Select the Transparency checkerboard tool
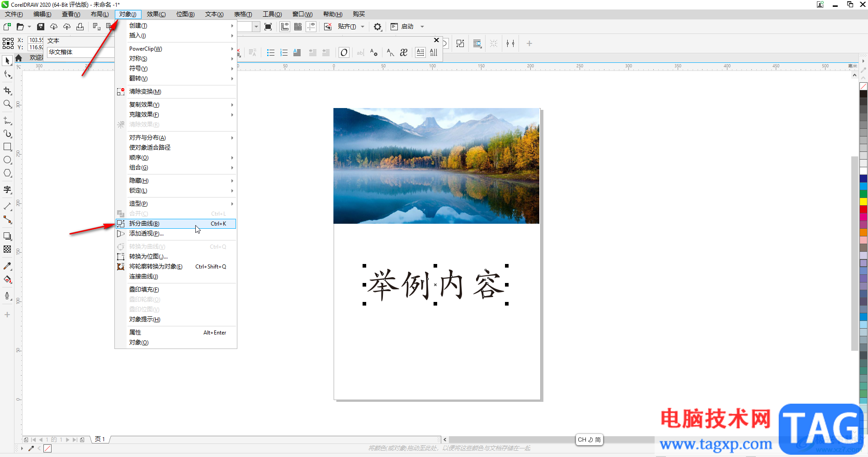Viewport: 868px width, 457px height. coord(7,249)
